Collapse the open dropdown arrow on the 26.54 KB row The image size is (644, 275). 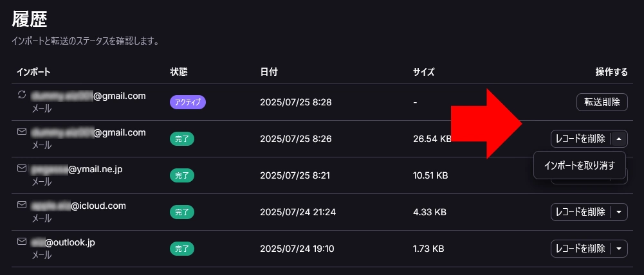pyautogui.click(x=619, y=139)
